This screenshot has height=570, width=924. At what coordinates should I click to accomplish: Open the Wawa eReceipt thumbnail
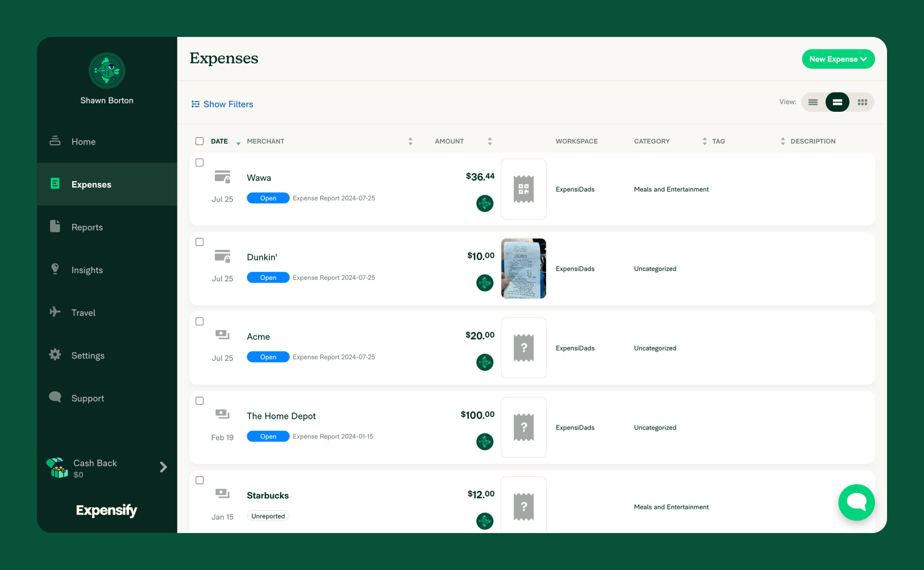(523, 189)
